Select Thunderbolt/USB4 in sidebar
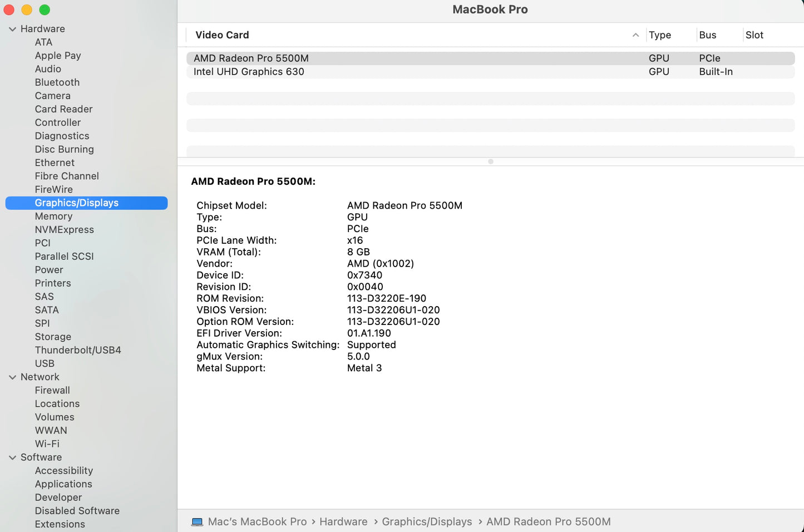 tap(78, 350)
